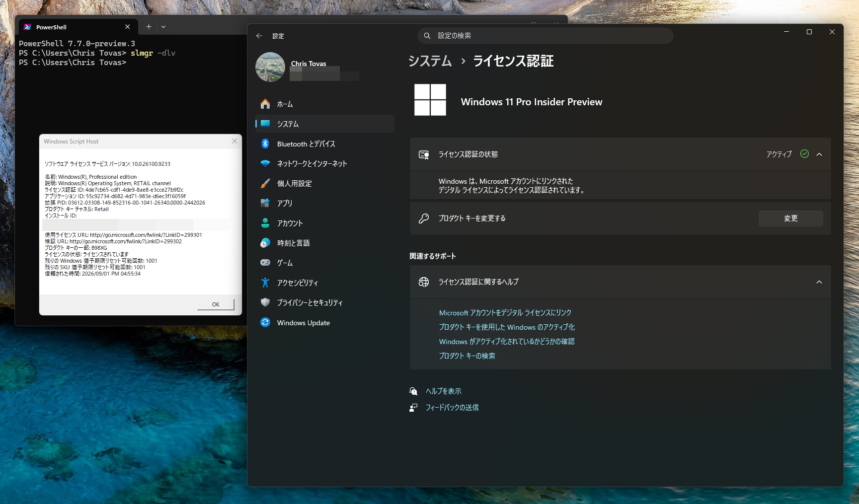Add a new PowerShell tab with plus
The width and height of the screenshot is (859, 504).
pyautogui.click(x=149, y=27)
